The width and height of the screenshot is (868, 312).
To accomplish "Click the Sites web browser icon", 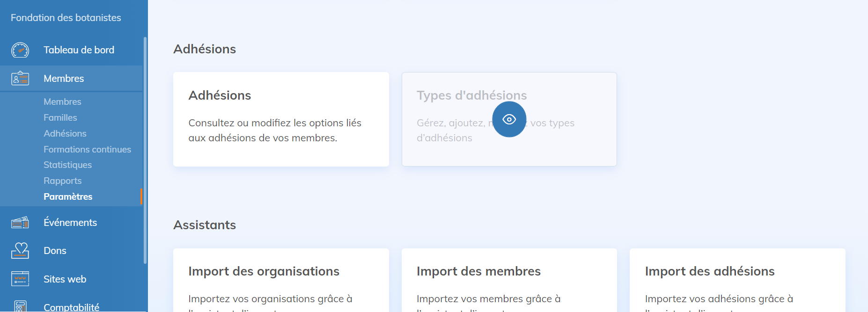I will [x=20, y=279].
